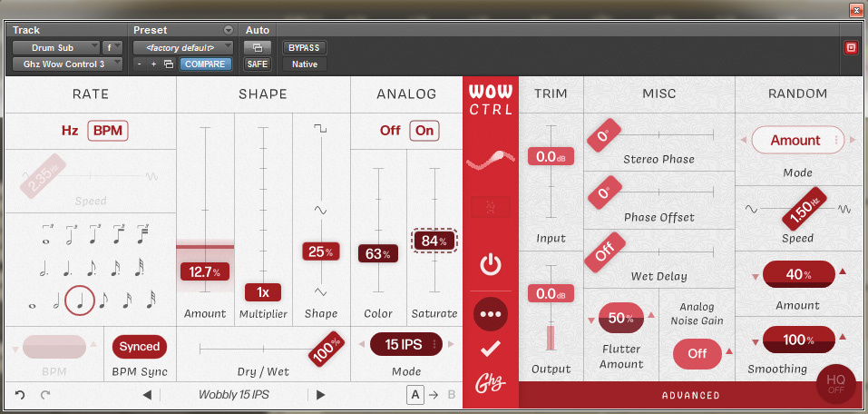Load the previous preset with left arrow
The height and width of the screenshot is (414, 868).
coord(147,395)
